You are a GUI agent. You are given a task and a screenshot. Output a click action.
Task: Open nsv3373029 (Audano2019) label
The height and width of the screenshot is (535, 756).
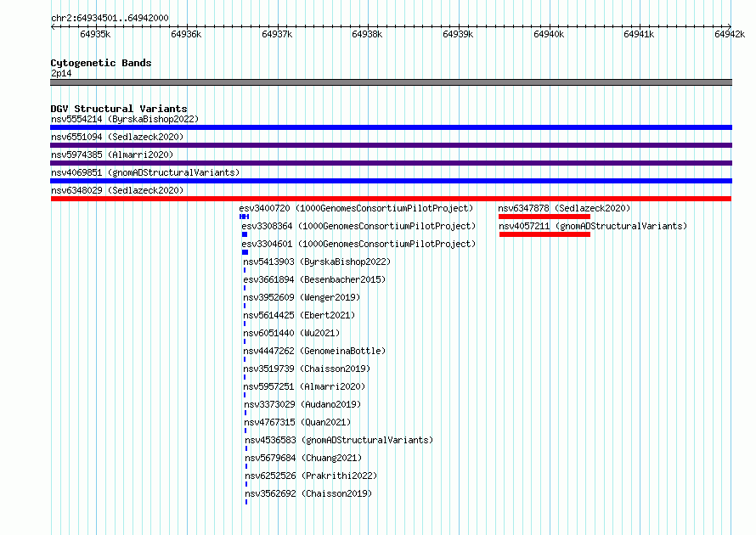(302, 404)
